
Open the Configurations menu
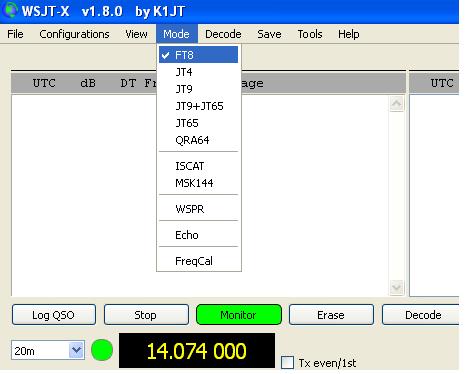point(74,34)
